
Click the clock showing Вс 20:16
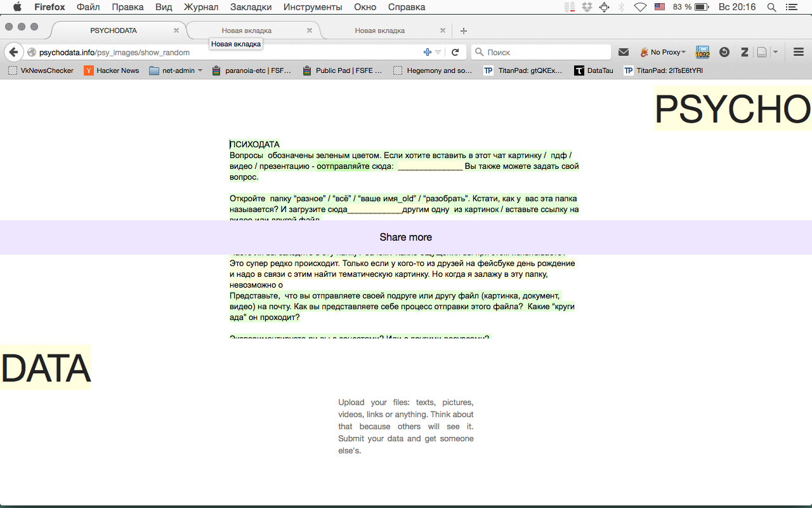point(737,7)
